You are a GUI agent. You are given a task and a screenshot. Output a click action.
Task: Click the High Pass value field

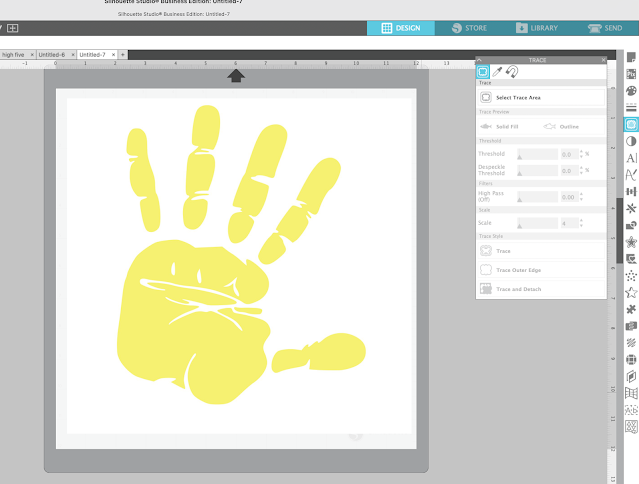click(x=569, y=197)
